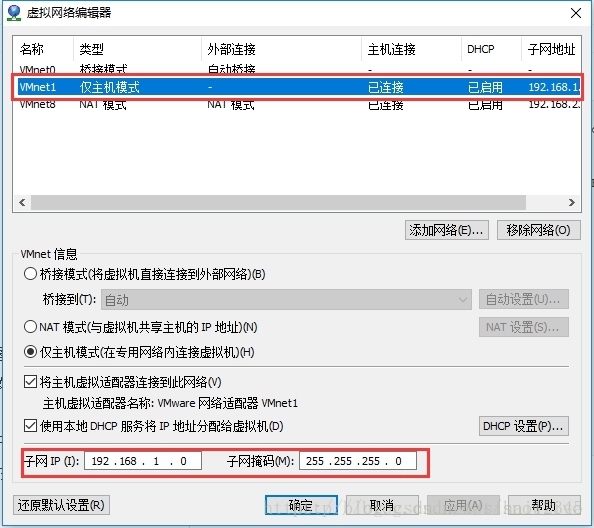Viewport: 594px width, 528px height.
Task: Click the 子网 IP input field
Action: [x=143, y=461]
